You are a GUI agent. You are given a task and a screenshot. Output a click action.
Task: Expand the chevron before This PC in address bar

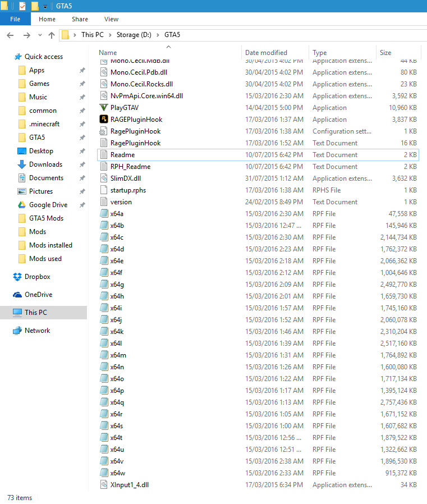pyautogui.click(x=75, y=35)
